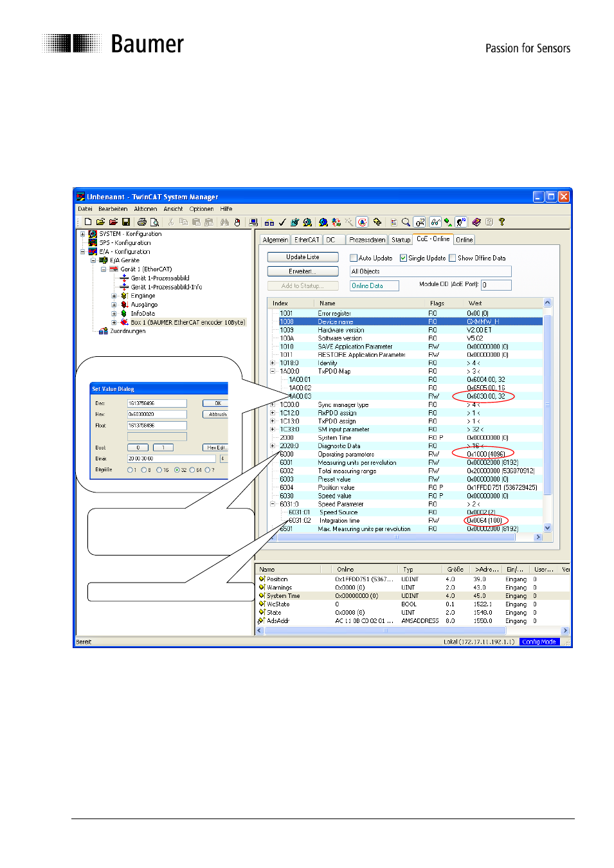This screenshot has width=614, height=868.
Task: Collapse the Gerät 1 (EtherCAT) node
Action: click(103, 269)
